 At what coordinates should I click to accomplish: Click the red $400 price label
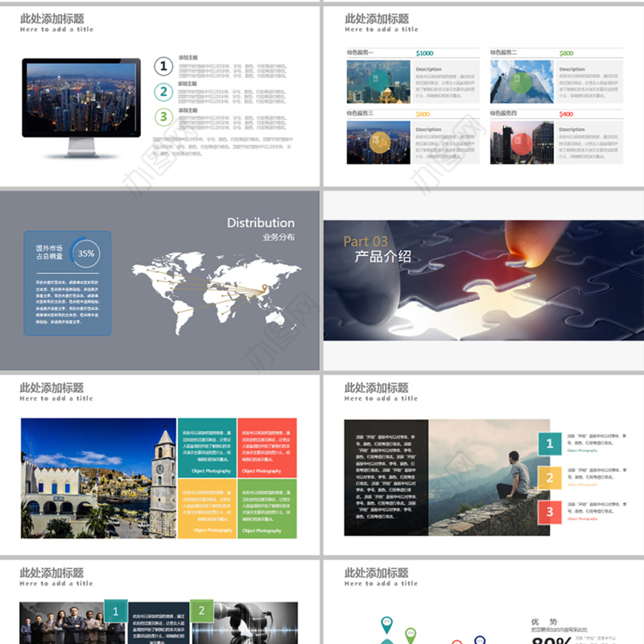pos(566,114)
